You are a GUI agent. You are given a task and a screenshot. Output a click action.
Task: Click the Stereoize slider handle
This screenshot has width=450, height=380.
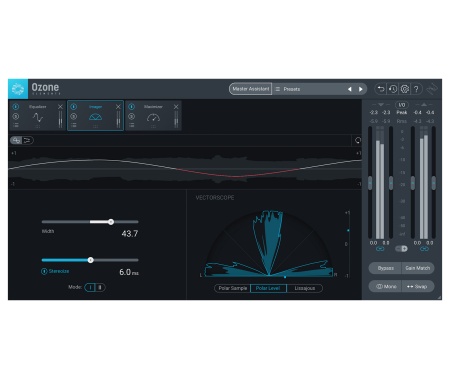pos(90,260)
